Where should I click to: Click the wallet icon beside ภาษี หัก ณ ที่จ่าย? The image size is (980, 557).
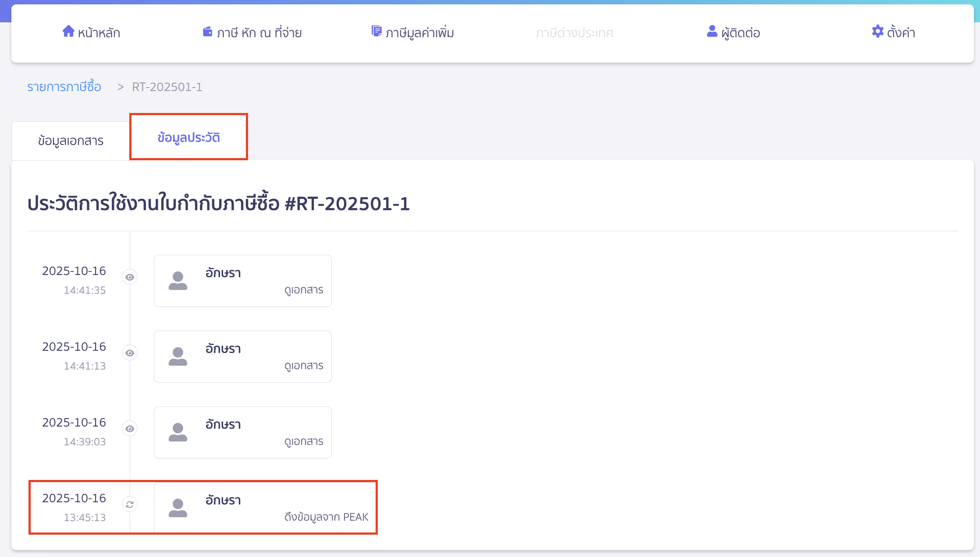click(x=207, y=32)
